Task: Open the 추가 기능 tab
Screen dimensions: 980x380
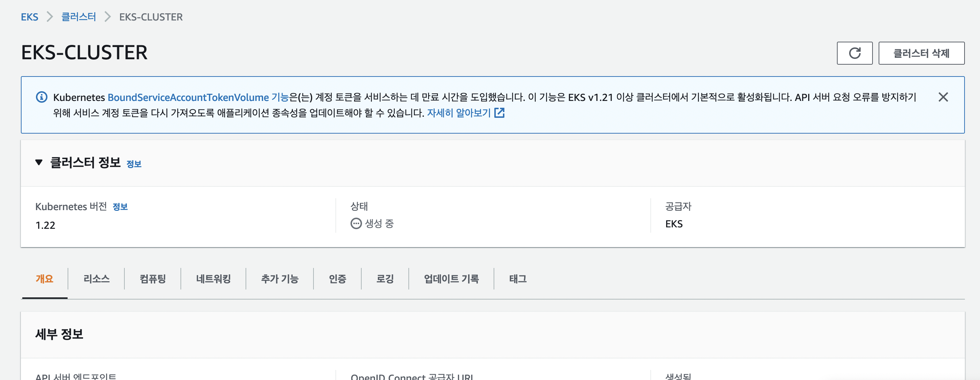Action: coord(280,279)
